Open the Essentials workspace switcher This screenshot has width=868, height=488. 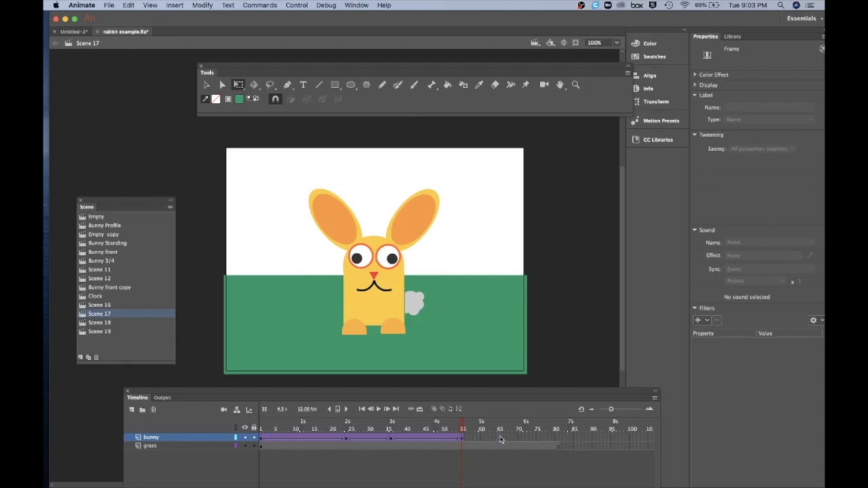pyautogui.click(x=805, y=18)
